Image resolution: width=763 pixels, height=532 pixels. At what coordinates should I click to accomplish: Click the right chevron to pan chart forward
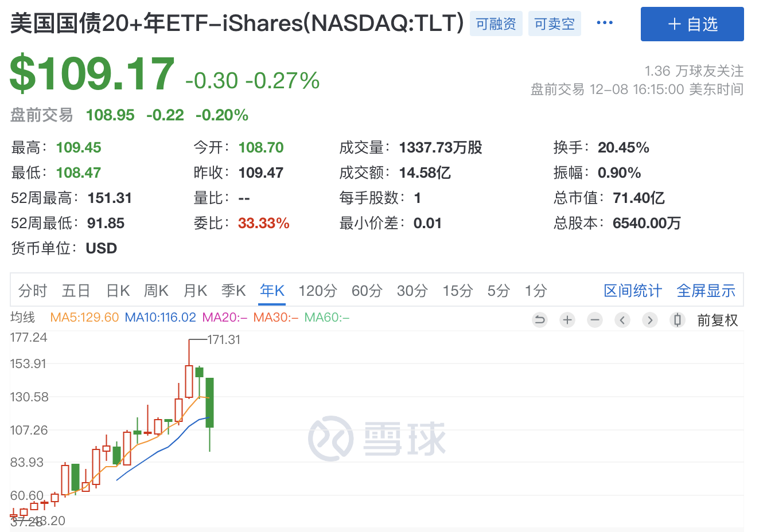pos(650,320)
